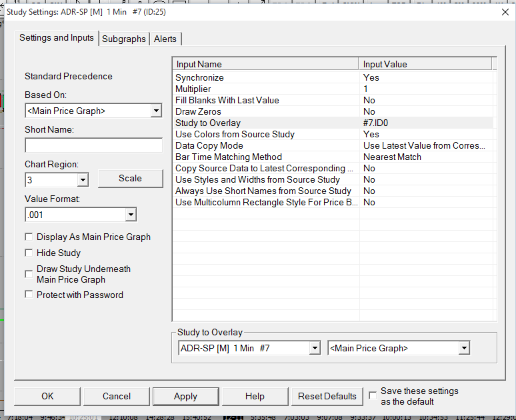Click the Reset Defaults button
The image size is (516, 420).
click(x=327, y=396)
